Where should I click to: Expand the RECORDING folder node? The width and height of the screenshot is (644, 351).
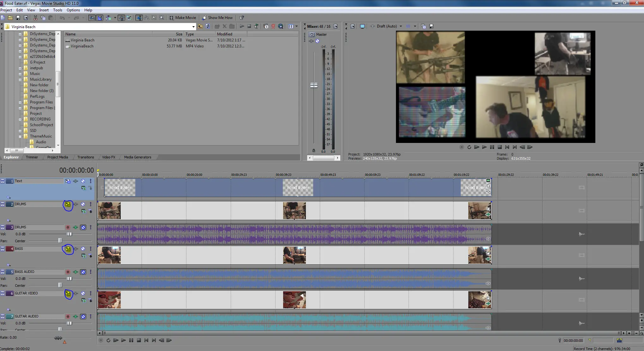tap(20, 119)
